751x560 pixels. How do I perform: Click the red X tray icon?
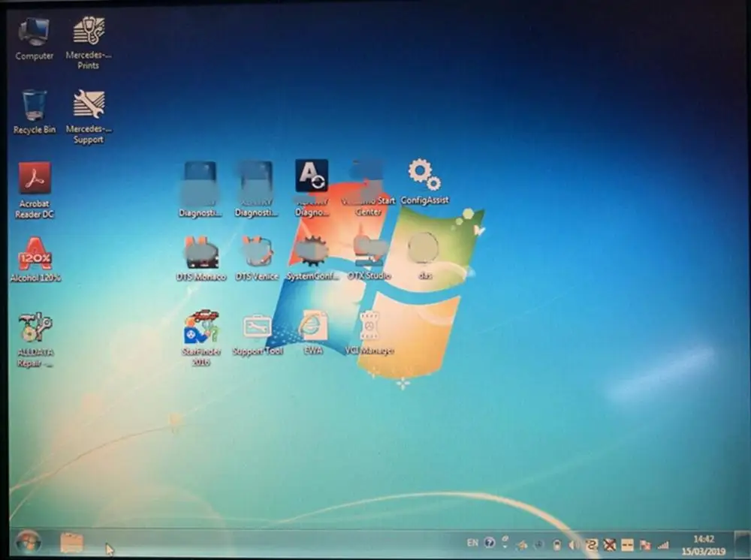pyautogui.click(x=609, y=545)
